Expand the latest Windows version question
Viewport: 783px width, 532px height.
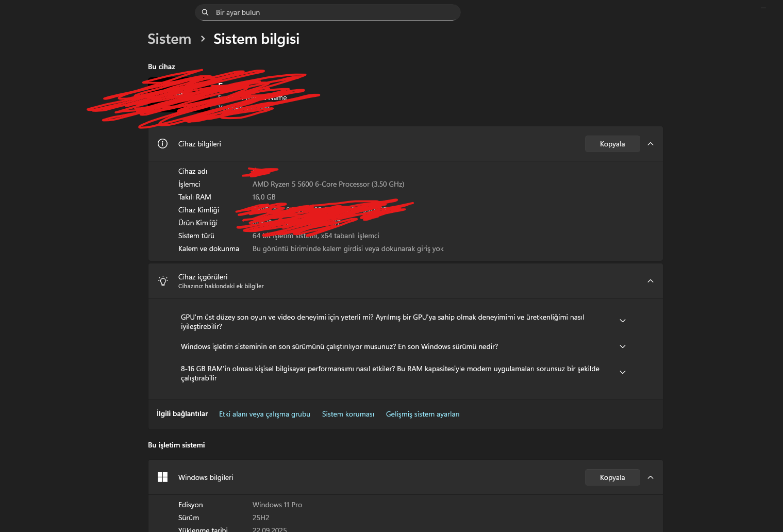coord(623,346)
